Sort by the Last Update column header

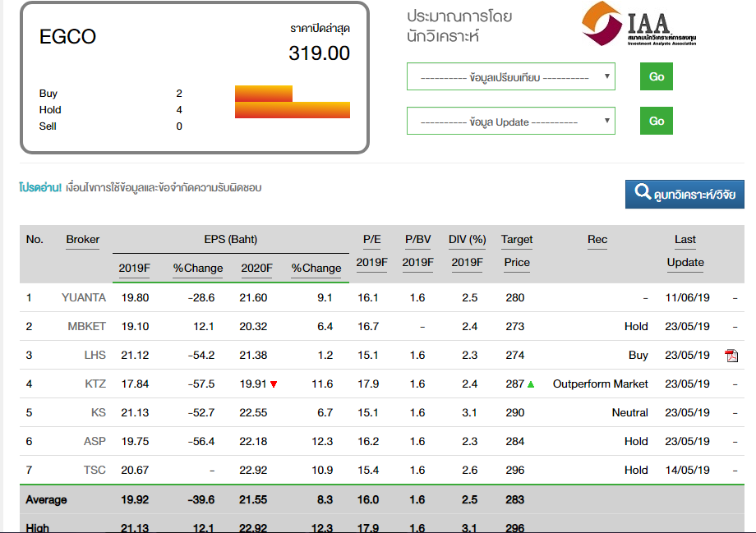pos(685,250)
